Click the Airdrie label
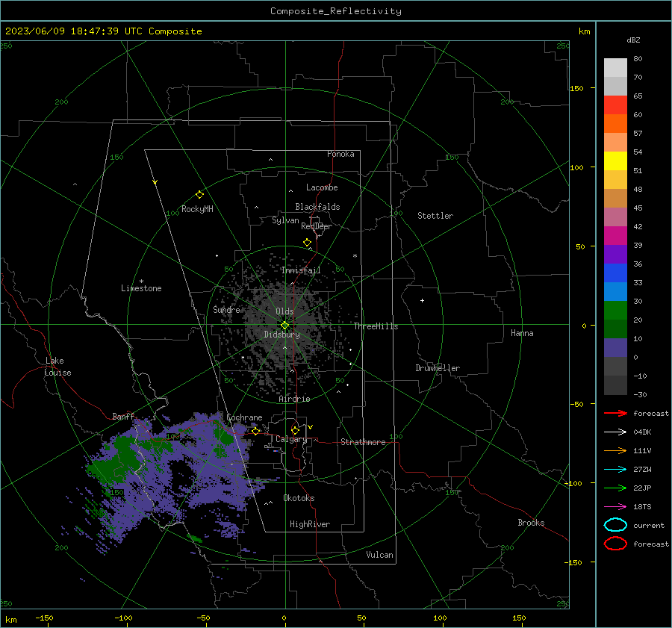 coord(294,399)
